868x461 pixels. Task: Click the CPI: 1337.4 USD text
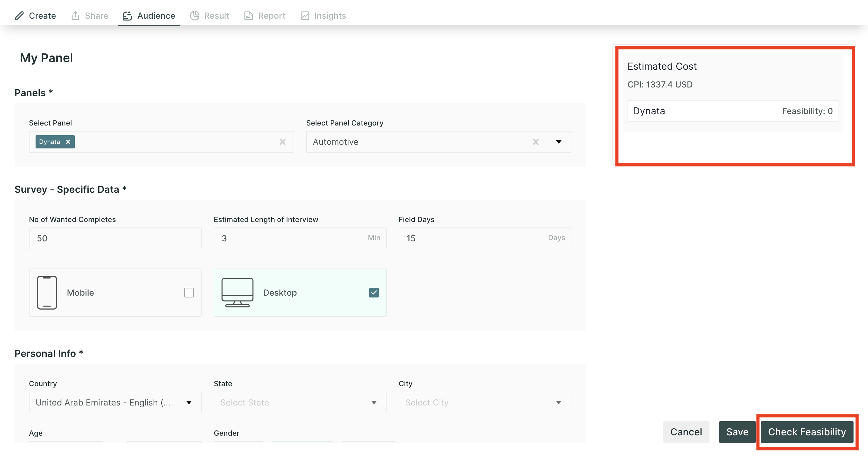coord(660,84)
